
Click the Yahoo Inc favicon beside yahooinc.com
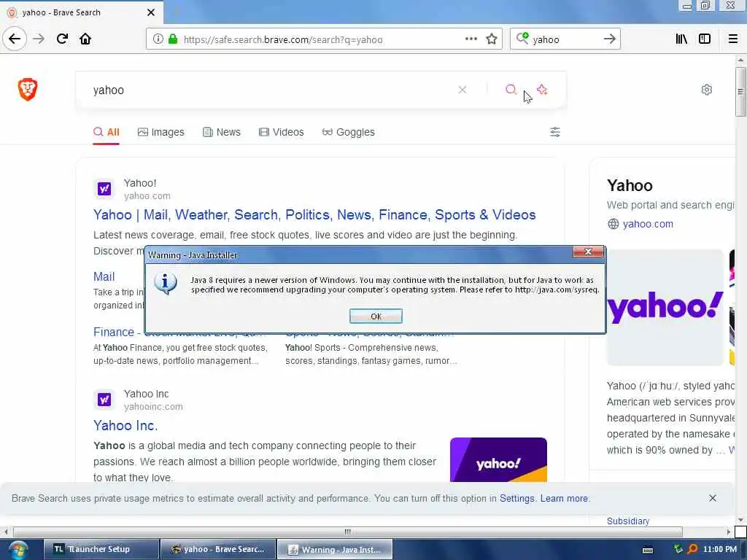point(104,400)
